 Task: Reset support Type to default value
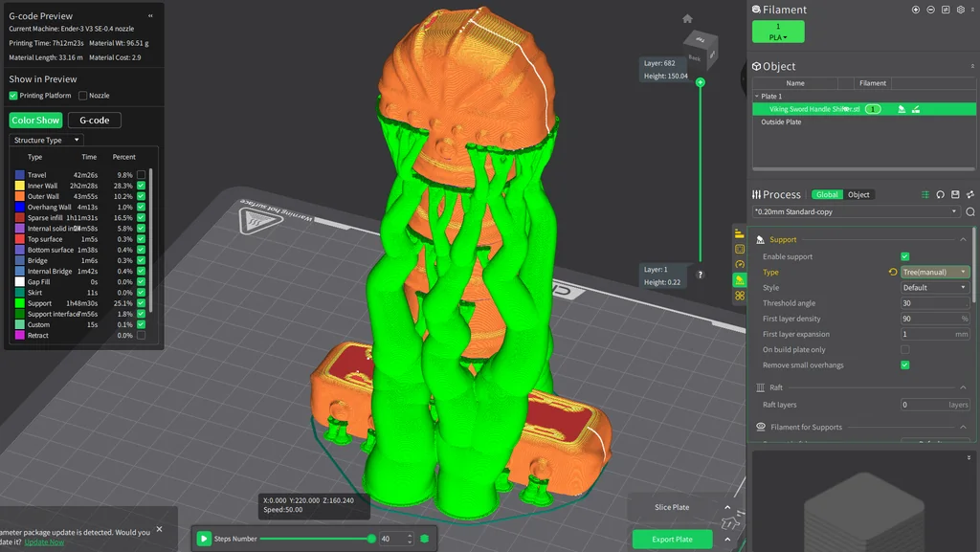tap(893, 273)
